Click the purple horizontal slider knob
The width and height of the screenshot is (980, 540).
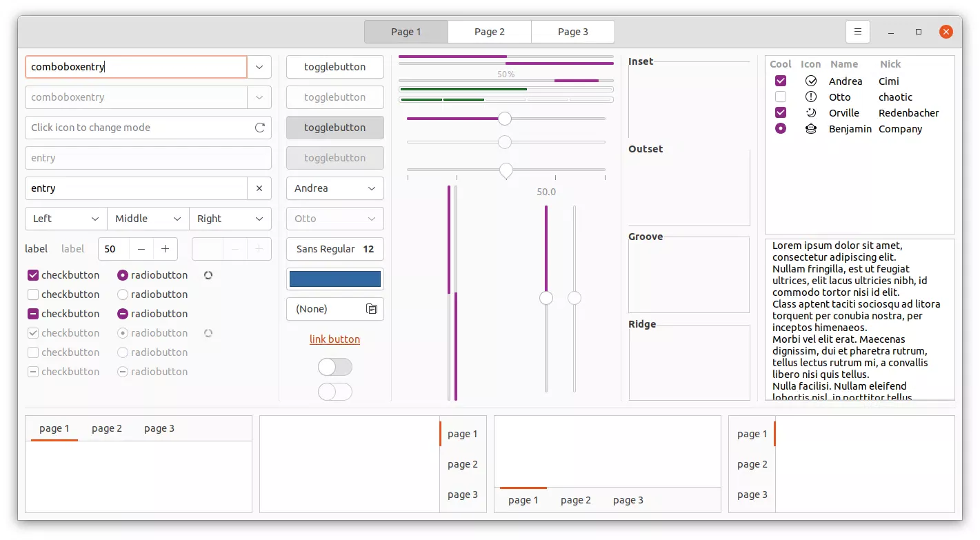pyautogui.click(x=505, y=119)
